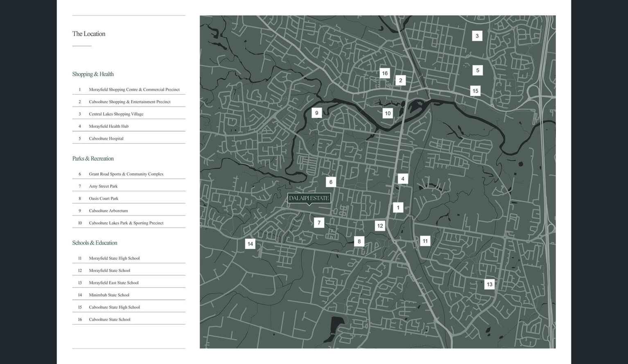Viewport: 628px width, 364px height.
Task: Click map marker number 4
Action: tap(402, 179)
